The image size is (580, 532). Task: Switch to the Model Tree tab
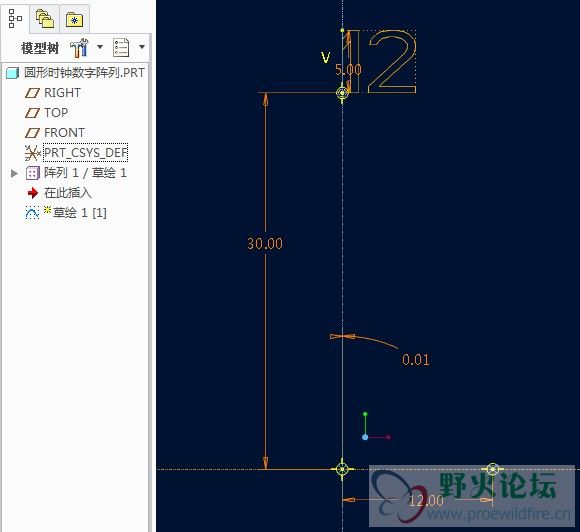coord(16,19)
